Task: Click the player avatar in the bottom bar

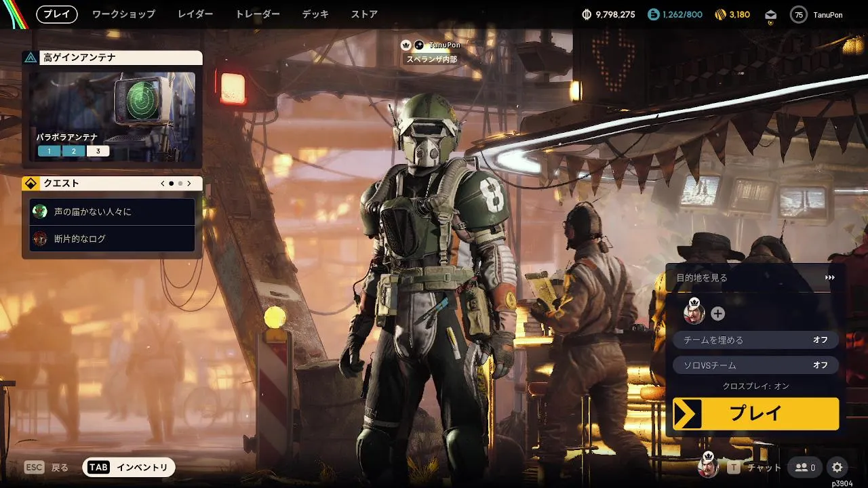Action: tap(708, 466)
